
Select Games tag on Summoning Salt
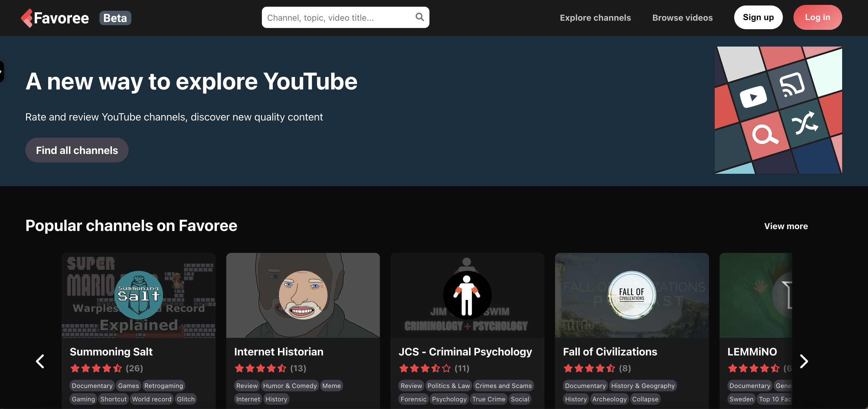(x=128, y=385)
